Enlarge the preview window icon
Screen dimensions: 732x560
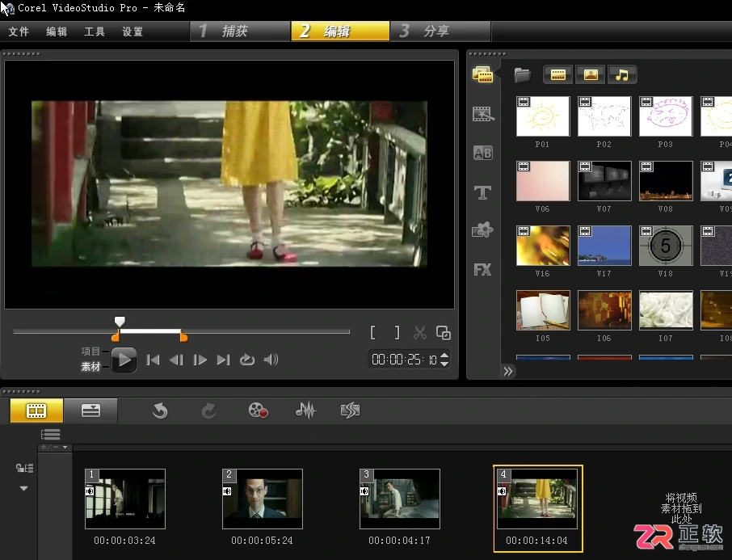[x=443, y=333]
